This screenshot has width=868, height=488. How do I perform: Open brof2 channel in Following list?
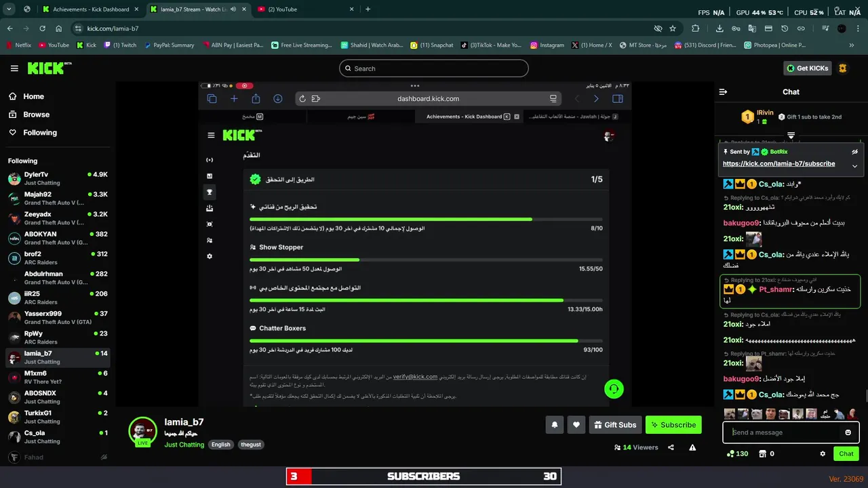point(57,258)
